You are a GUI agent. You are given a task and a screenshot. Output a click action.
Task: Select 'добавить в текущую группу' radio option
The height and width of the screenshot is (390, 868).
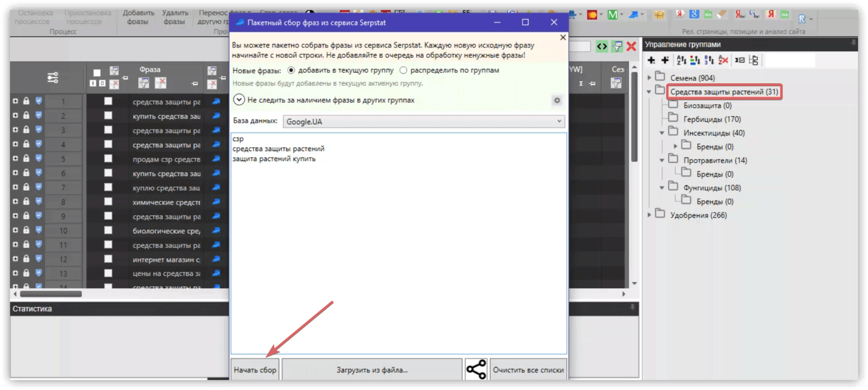pyautogui.click(x=291, y=70)
